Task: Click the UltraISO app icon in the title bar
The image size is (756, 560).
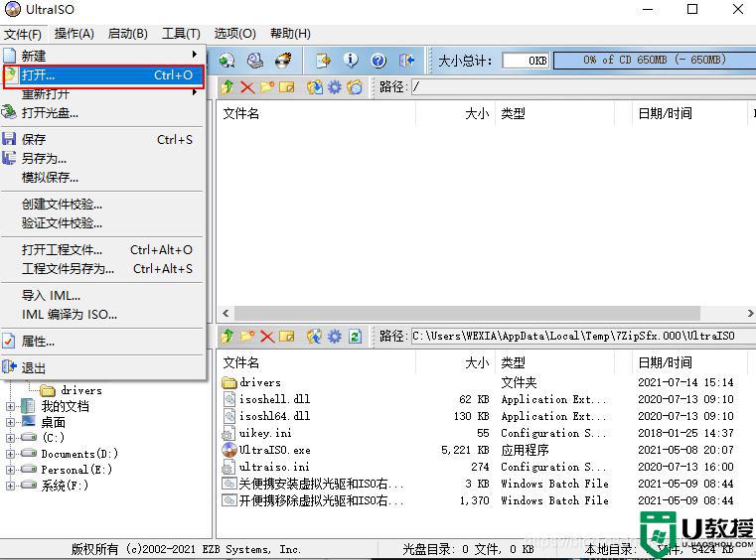Action: point(13,9)
